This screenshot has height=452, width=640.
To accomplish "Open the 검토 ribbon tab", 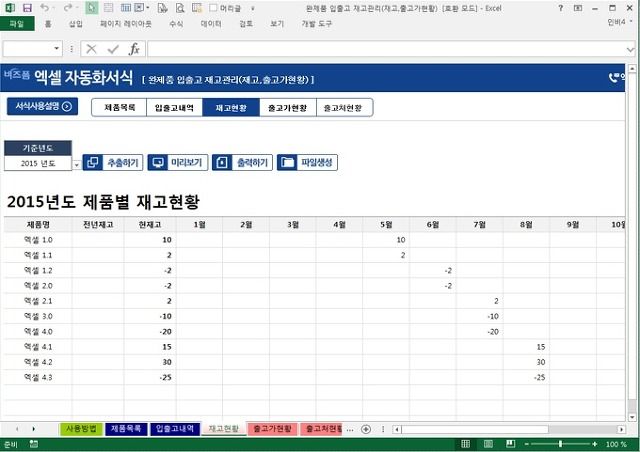I will pyautogui.click(x=246, y=24).
